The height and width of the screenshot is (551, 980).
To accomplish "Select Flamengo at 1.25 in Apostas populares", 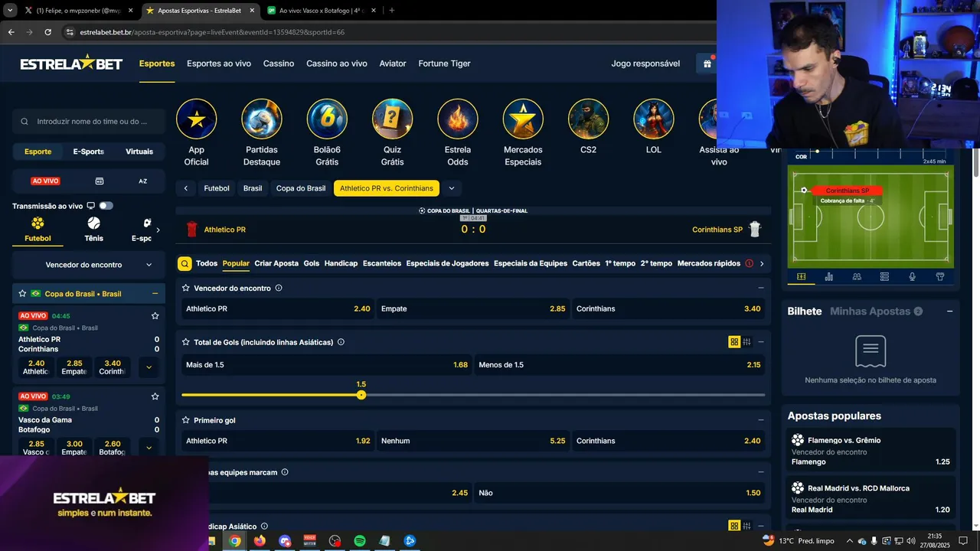I will coord(871,451).
